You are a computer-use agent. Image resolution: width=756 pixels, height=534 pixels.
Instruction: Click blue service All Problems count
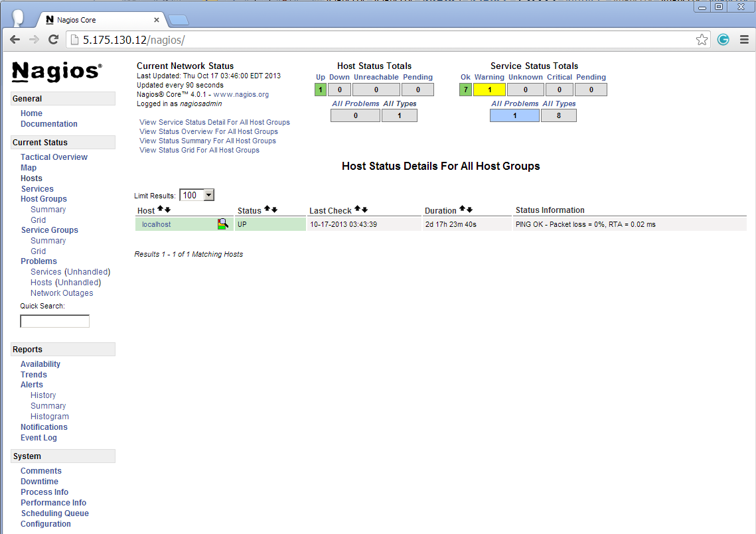(x=514, y=115)
